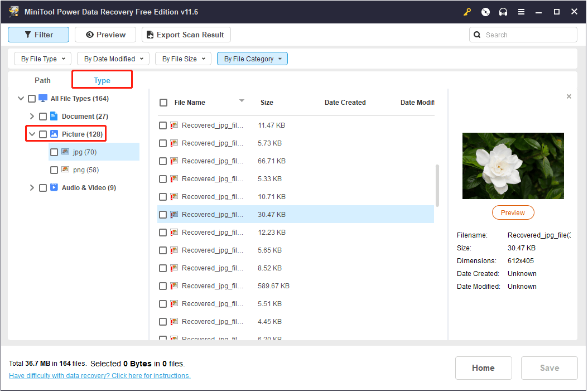Screen dimensions: 588x392
Task: Click the Filter button
Action: [x=38, y=35]
